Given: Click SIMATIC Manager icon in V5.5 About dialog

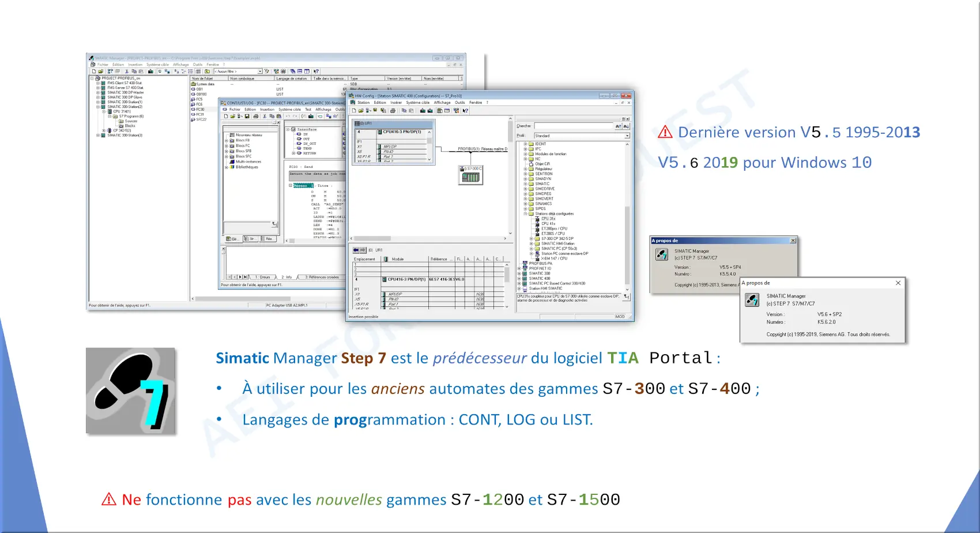Looking at the screenshot, I should pos(661,255).
